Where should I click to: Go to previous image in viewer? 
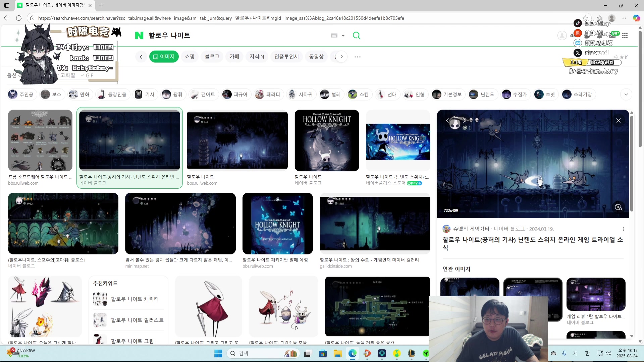447,120
